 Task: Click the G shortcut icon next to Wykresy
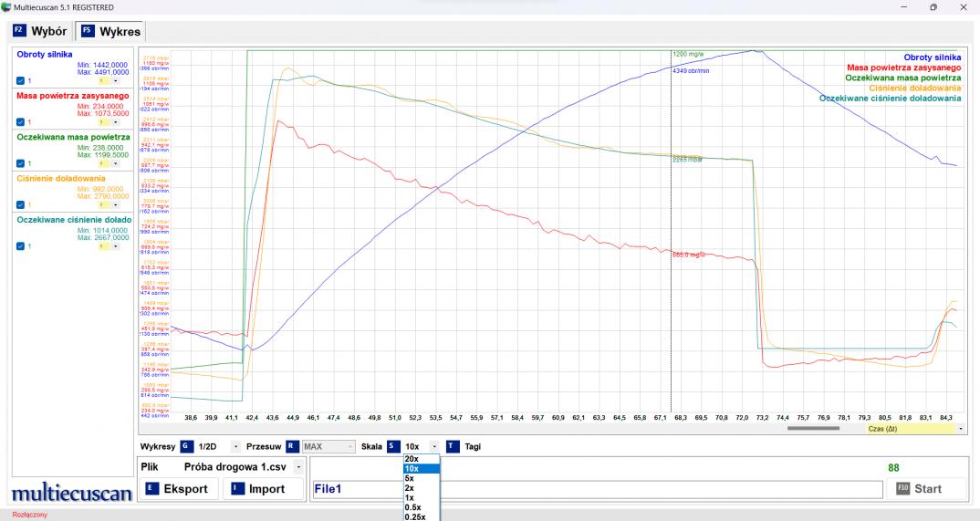(x=186, y=446)
